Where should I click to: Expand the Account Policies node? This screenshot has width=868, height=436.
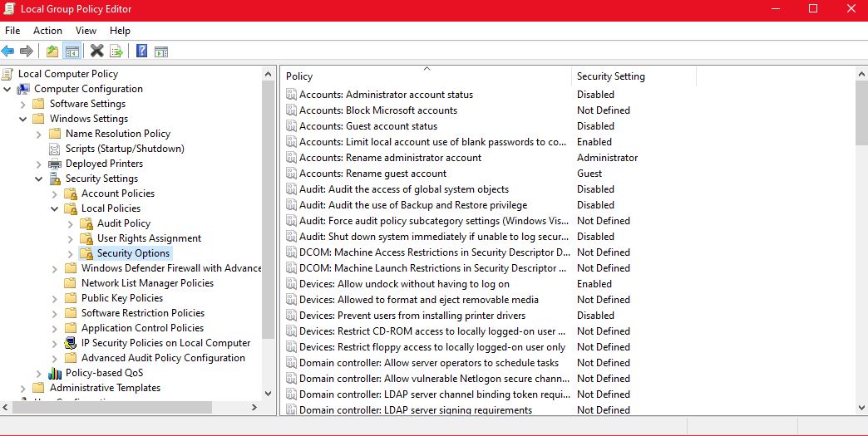(55, 194)
